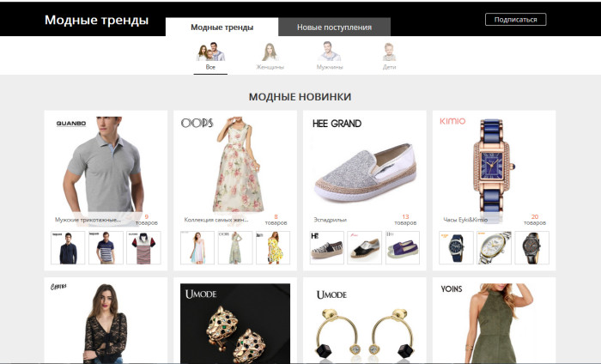Select the black leather watch thumbnail
Image resolution: width=601 pixels, height=364 pixels.
pos(532,247)
